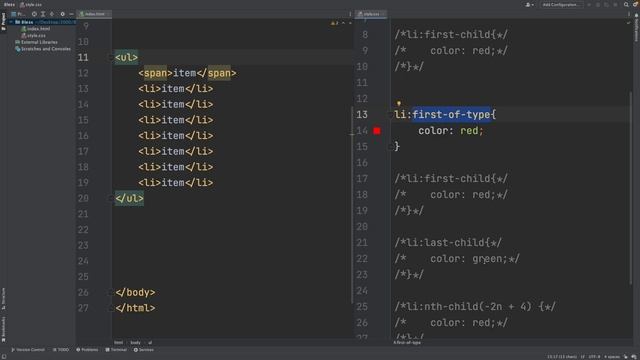Image resolution: width=640 pixels, height=360 pixels.
Task: Click the intention lightbulb above line 13
Action: (x=399, y=104)
